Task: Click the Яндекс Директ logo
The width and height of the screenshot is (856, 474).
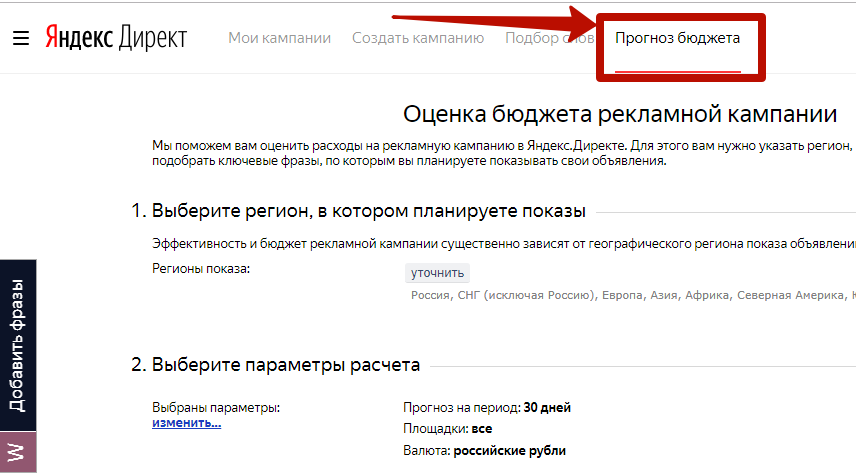Action: [x=116, y=38]
